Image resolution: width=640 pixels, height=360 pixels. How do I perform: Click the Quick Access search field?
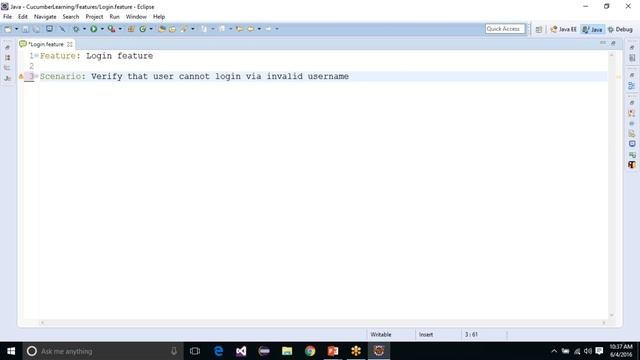[504, 29]
